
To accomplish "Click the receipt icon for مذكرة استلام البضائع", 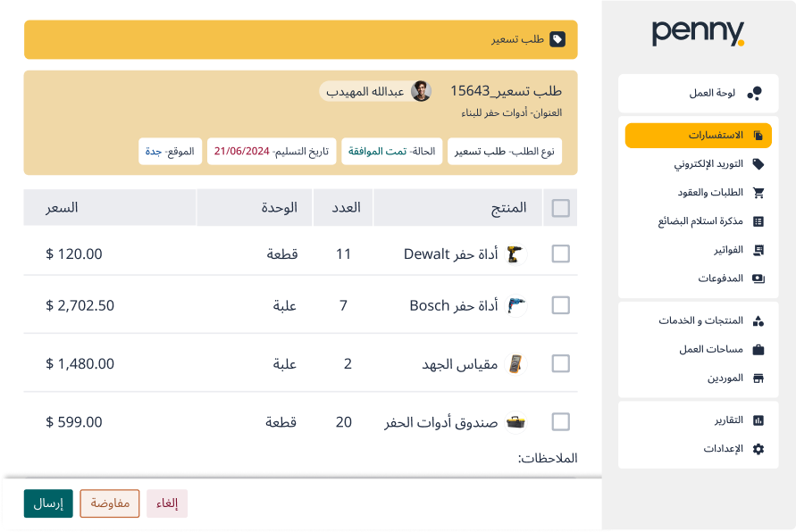I will (x=758, y=221).
